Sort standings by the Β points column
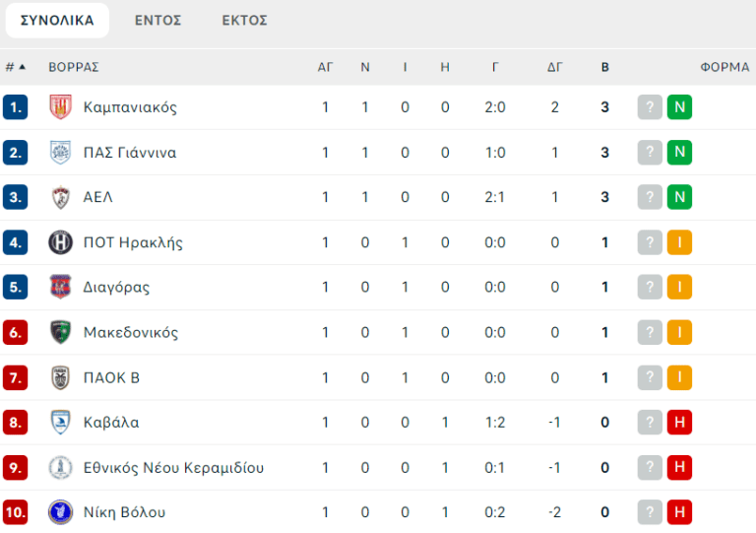This screenshot has height=533, width=756. coord(605,67)
